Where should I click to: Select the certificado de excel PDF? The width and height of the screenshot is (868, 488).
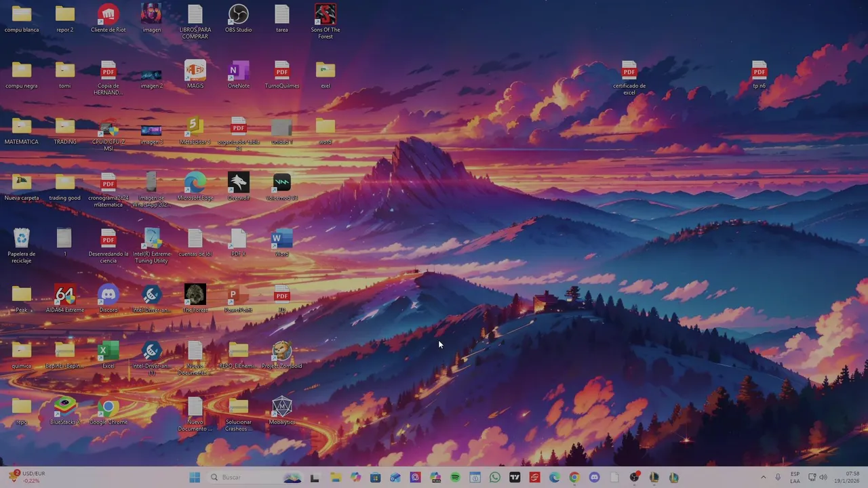pos(629,78)
